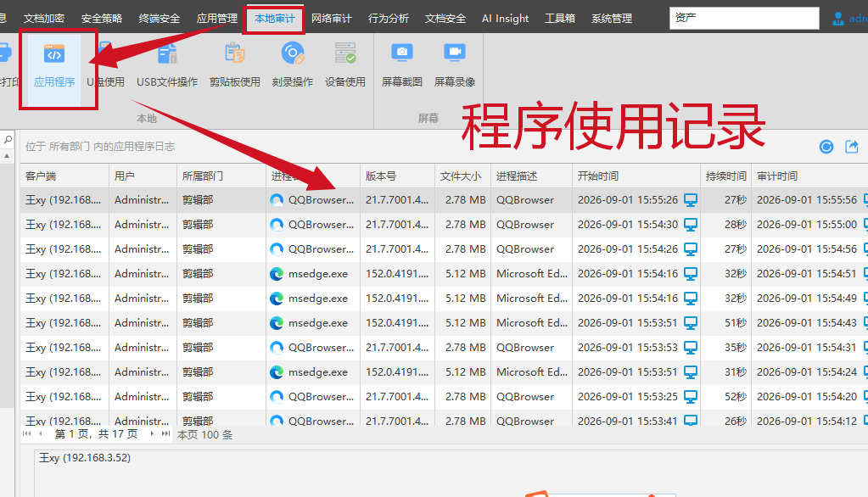
Task: Sort by 版本号 column header
Action: pos(397,176)
